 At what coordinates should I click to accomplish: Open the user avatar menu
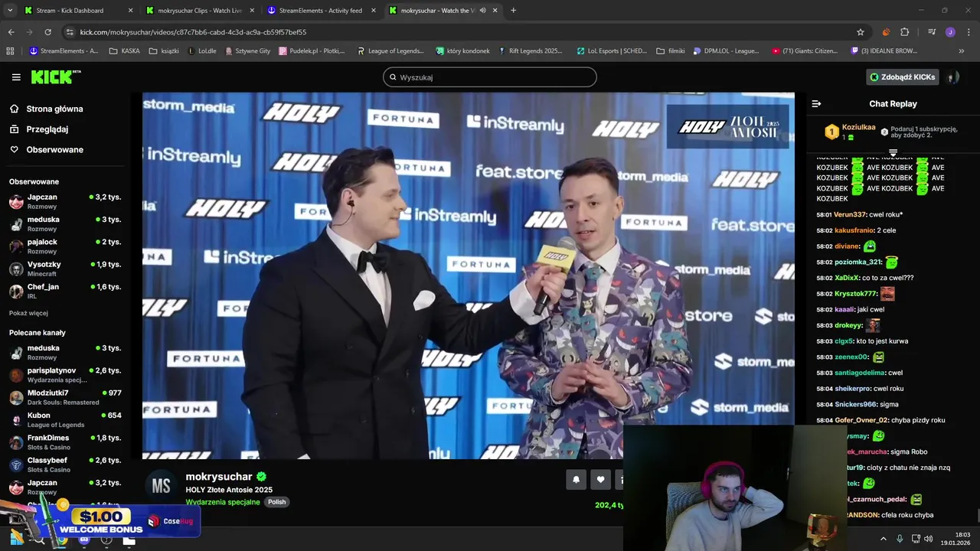[x=952, y=77]
